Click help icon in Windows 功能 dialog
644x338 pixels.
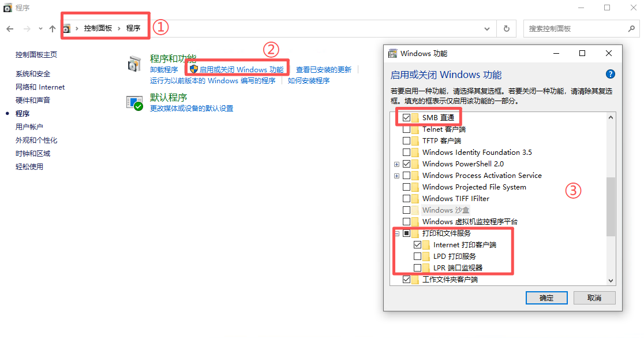point(611,74)
